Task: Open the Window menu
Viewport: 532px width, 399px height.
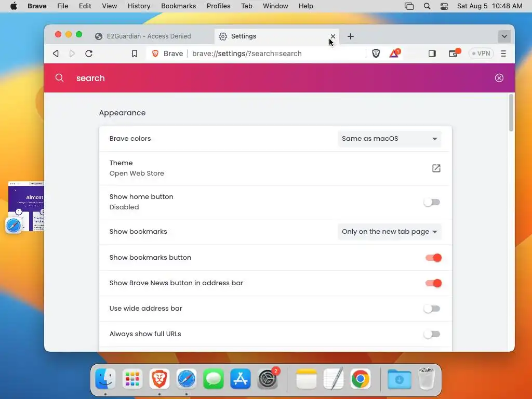Action: (275, 6)
